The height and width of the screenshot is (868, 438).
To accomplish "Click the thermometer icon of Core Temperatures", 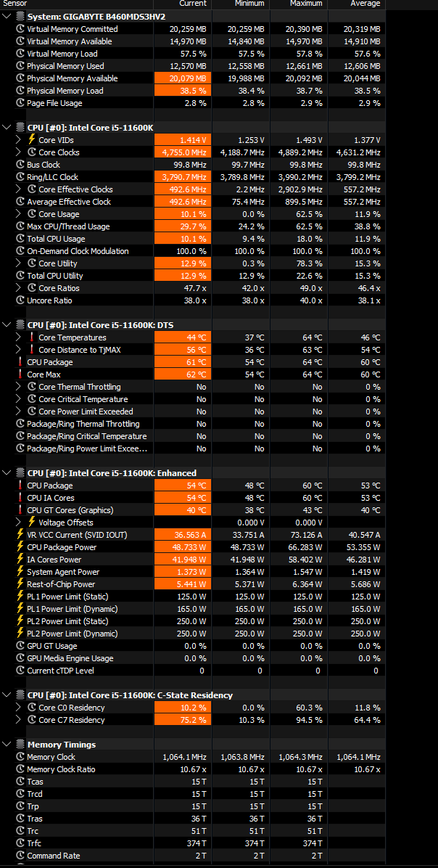I will pos(31,337).
